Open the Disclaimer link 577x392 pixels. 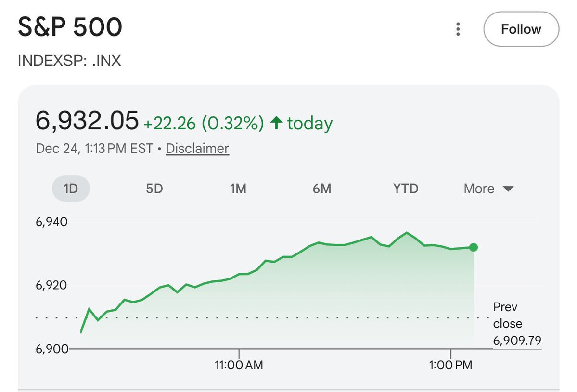pos(197,149)
